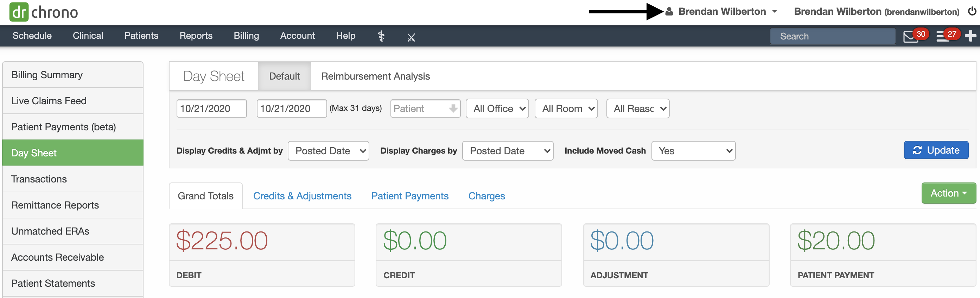Click the user silhouette icon beside Brendan Wilberton

click(x=669, y=11)
